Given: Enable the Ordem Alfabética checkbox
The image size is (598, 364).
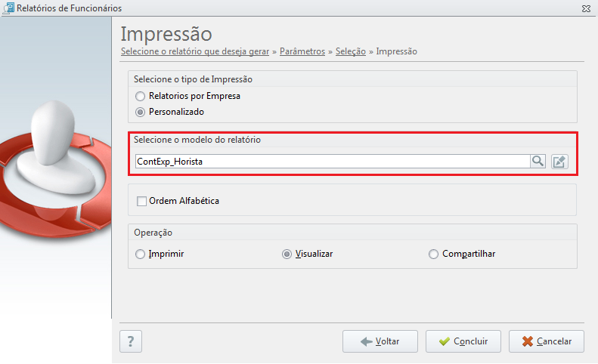Looking at the screenshot, I should (x=141, y=201).
